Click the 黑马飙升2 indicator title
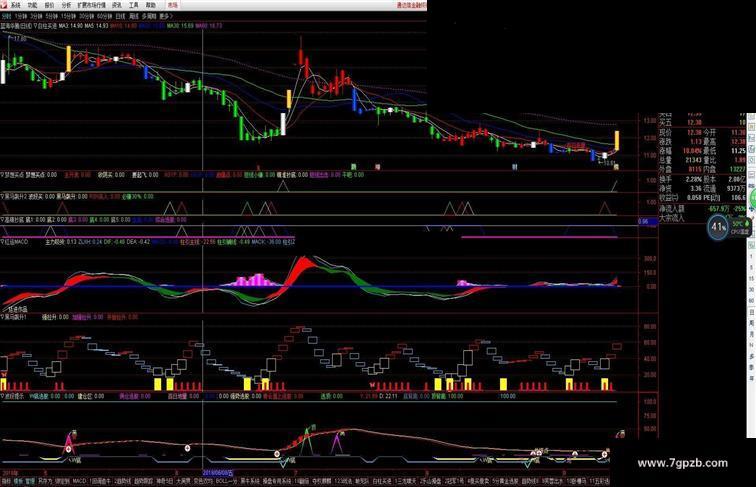The image size is (756, 487). 14,197
